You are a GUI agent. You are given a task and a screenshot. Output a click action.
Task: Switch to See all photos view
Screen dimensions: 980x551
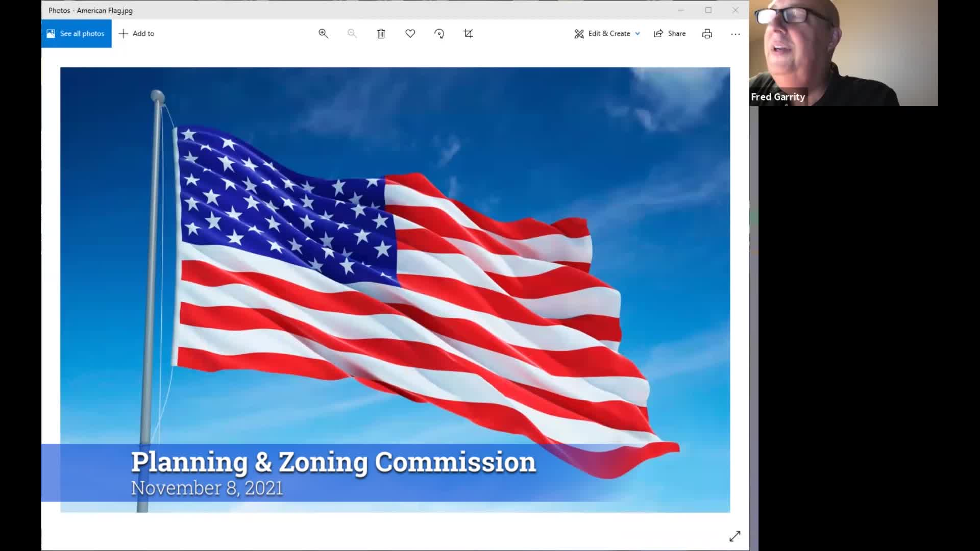point(76,33)
